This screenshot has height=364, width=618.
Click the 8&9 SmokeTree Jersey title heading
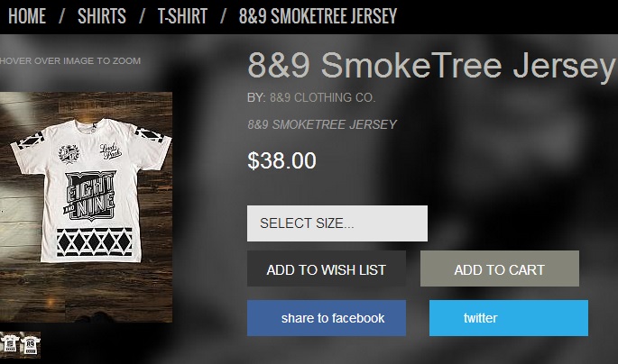[x=431, y=66]
